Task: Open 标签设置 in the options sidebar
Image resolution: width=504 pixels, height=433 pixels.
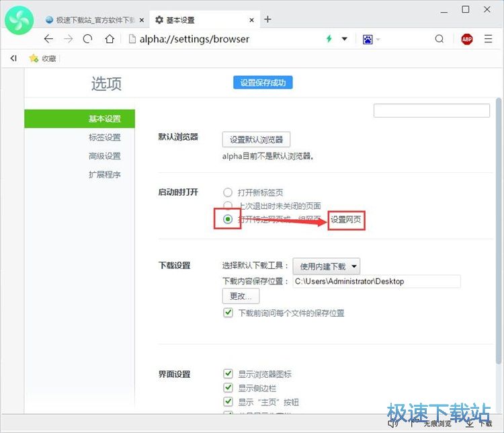Action: [104, 137]
